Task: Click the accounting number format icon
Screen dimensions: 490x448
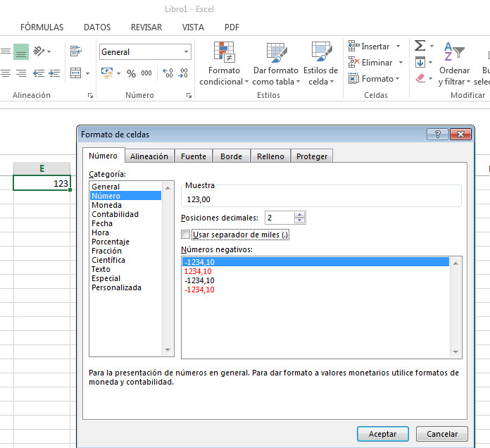Action: (107, 73)
